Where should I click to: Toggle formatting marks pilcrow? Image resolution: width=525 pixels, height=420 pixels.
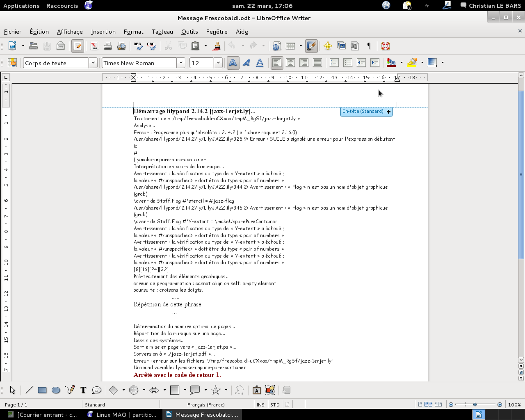point(369,46)
